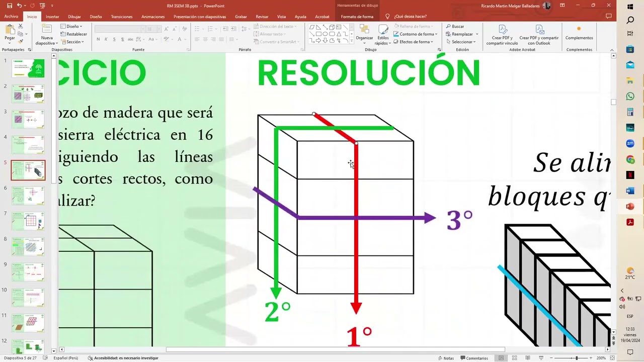Viewport: 644px width, 362px height.
Task: Click Nueva diapositiva icon
Action: click(x=47, y=29)
